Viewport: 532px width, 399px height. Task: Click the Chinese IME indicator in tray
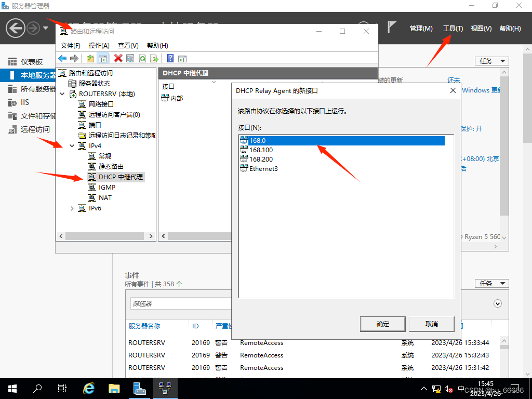(461, 389)
